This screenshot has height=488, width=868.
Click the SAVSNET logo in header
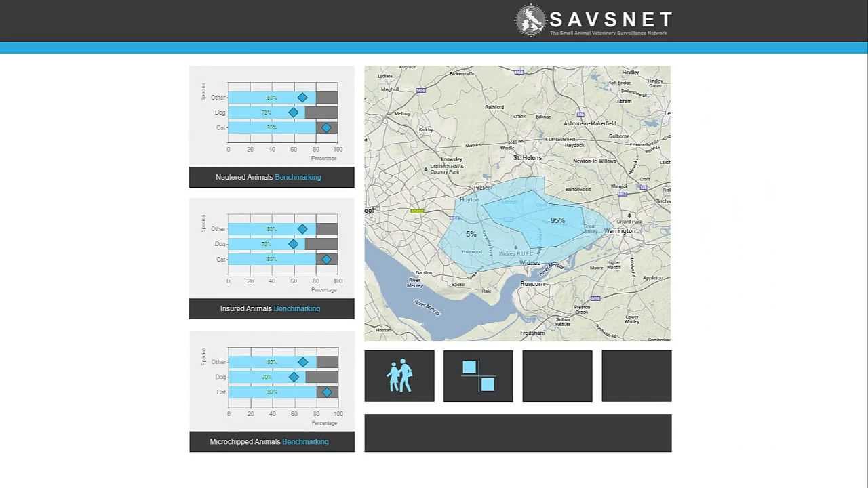click(593, 20)
